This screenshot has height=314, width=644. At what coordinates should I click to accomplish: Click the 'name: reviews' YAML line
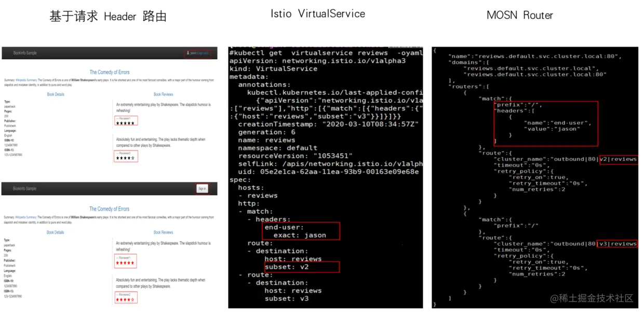(x=266, y=140)
